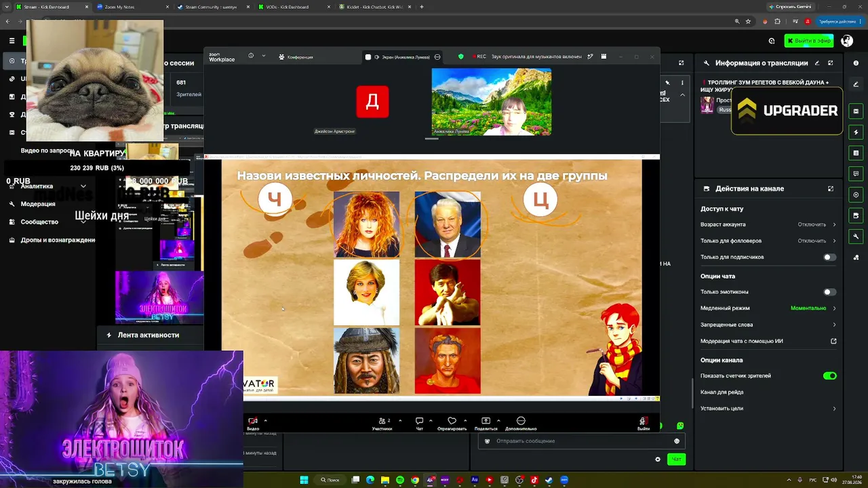
Task: Click Zoom Конференция button
Action: coord(296,57)
